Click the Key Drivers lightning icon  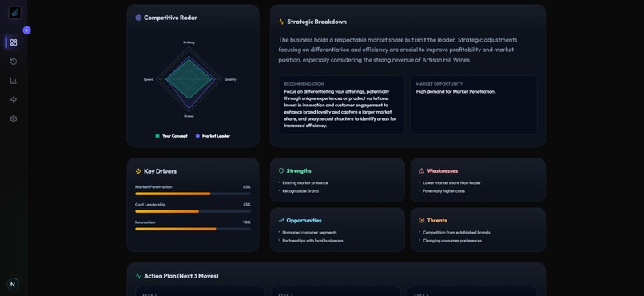[138, 171]
